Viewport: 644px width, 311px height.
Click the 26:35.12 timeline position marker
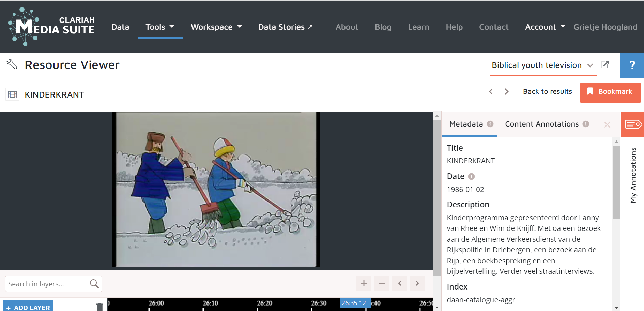[354, 303]
